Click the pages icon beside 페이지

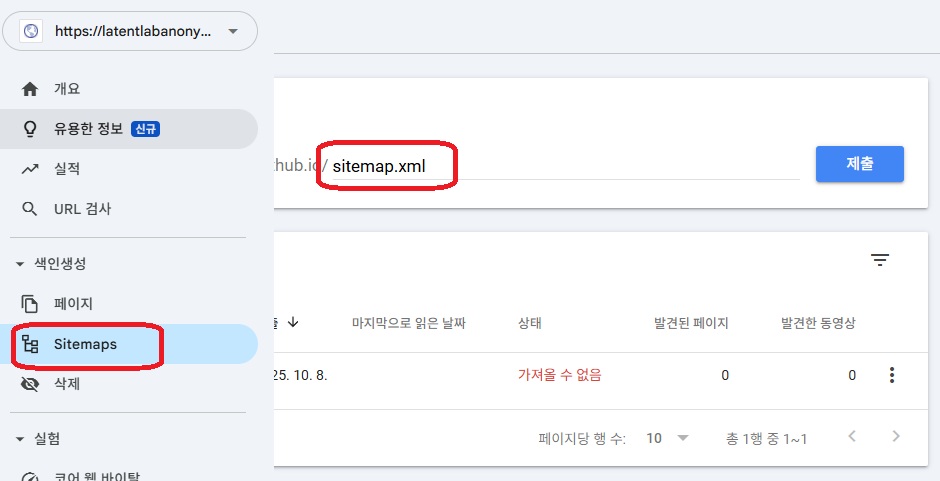pyautogui.click(x=30, y=303)
